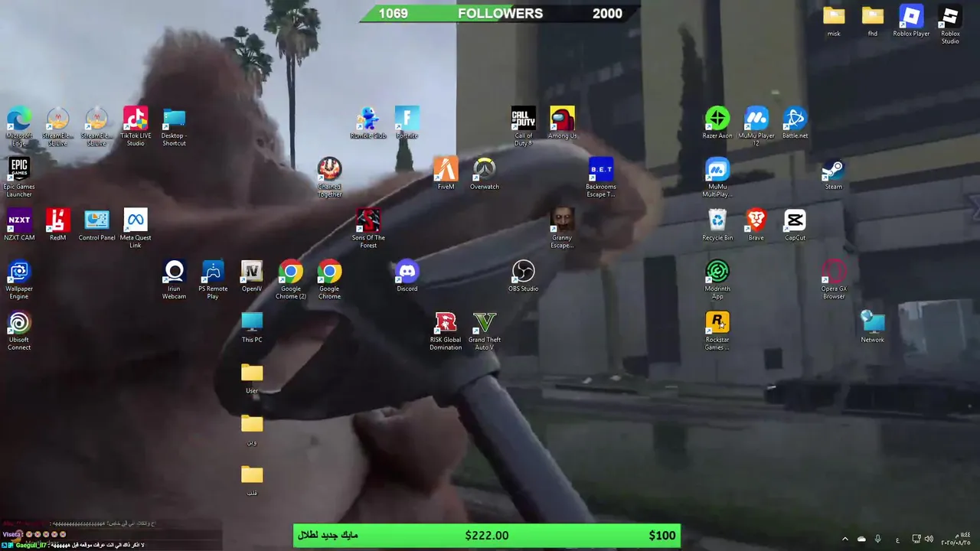Image resolution: width=980 pixels, height=551 pixels.
Task: Open Battle.net desktop icon
Action: 795,122
